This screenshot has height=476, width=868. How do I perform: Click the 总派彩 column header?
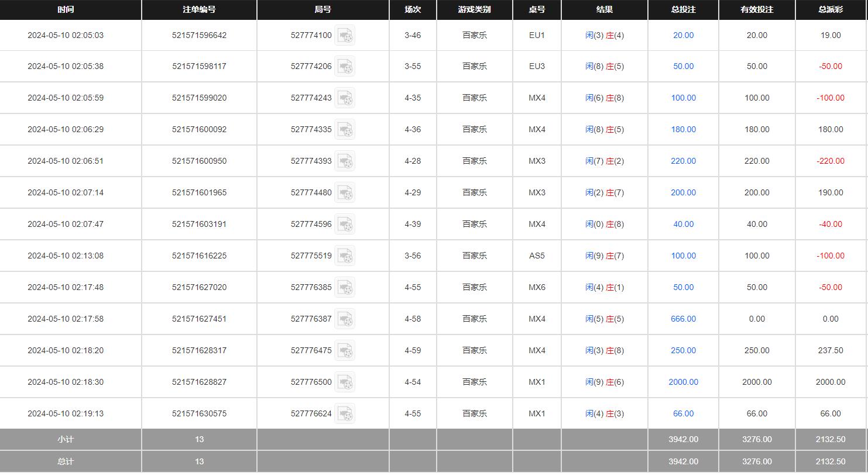pyautogui.click(x=831, y=9)
